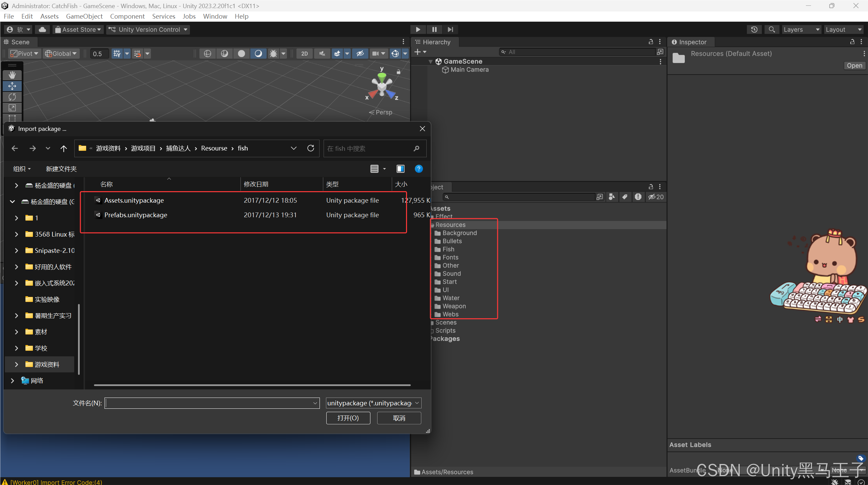
Task: Select Assets.unitypackage file
Action: point(134,200)
